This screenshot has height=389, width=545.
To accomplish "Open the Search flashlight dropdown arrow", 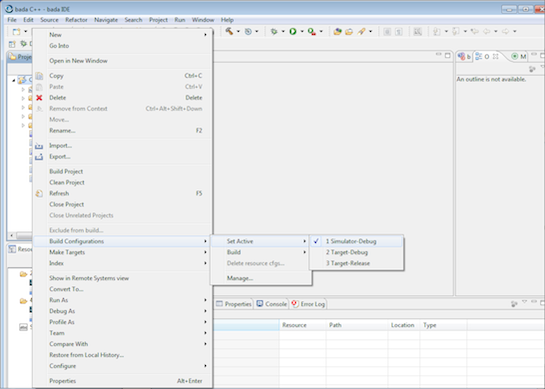I will 371,32.
